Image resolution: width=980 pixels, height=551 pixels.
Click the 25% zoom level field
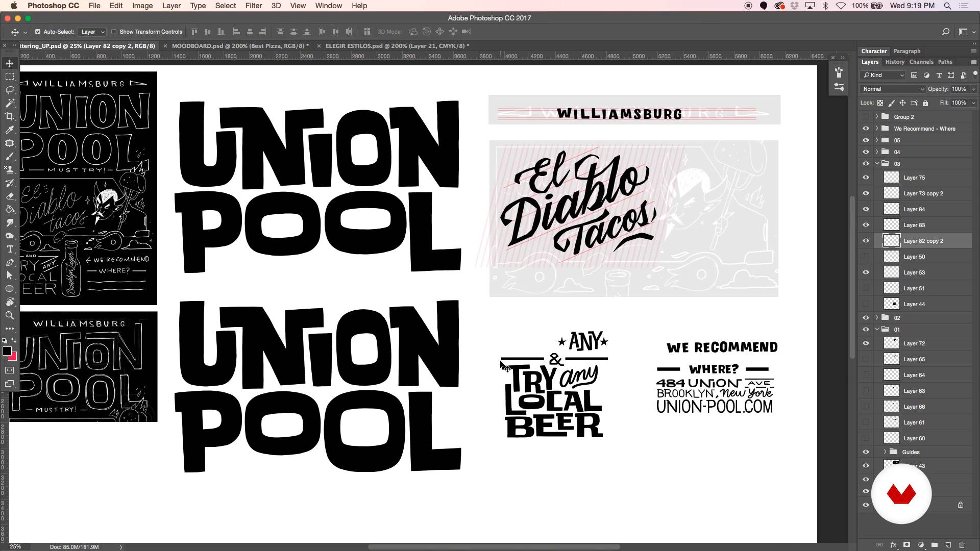15,547
